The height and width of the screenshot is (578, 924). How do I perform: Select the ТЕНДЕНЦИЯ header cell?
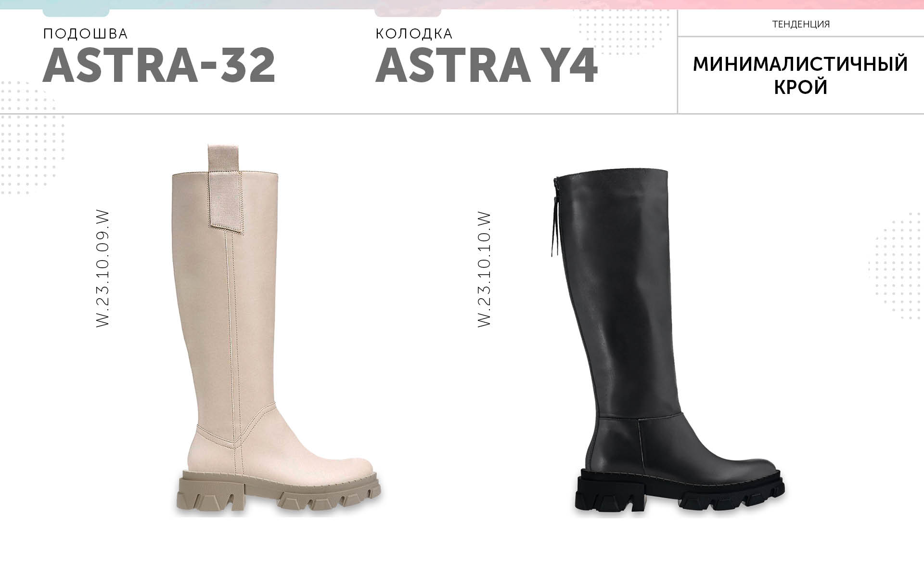[801, 24]
